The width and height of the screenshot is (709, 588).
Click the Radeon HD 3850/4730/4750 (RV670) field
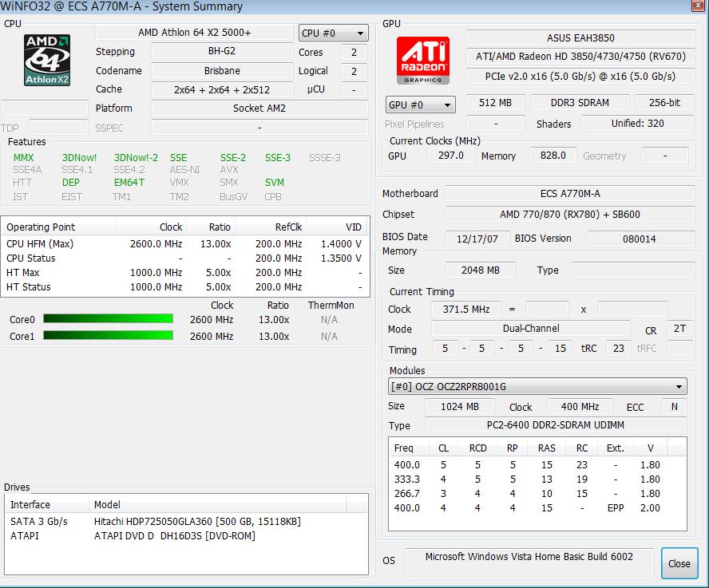[x=580, y=57]
